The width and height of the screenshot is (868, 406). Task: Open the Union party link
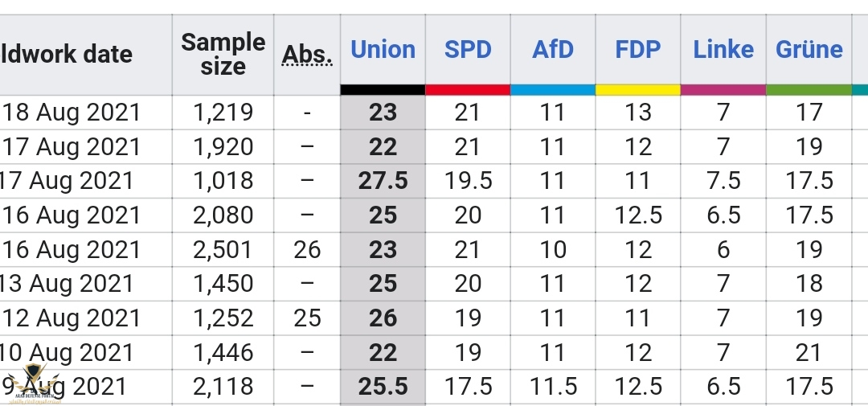pyautogui.click(x=383, y=49)
